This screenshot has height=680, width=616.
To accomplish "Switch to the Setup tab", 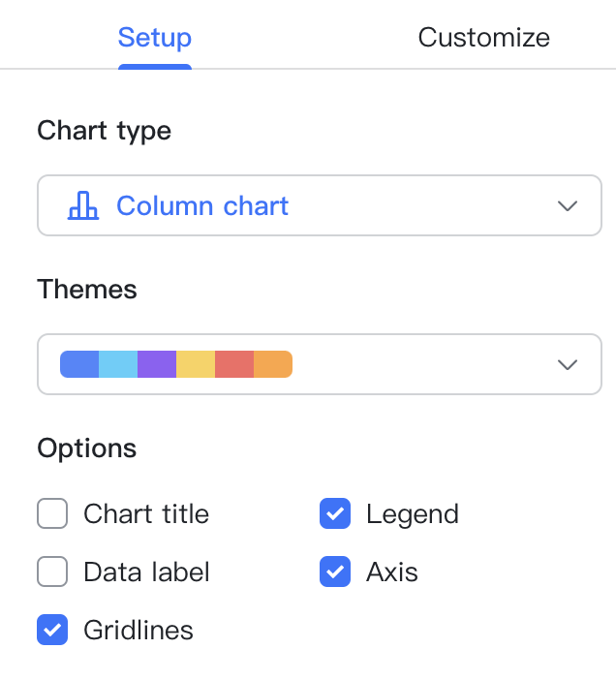I will pos(155,38).
